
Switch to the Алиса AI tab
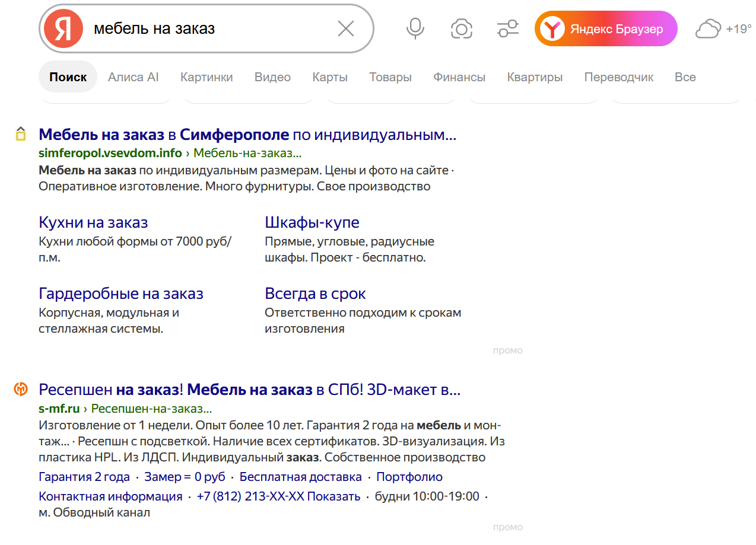click(x=134, y=77)
